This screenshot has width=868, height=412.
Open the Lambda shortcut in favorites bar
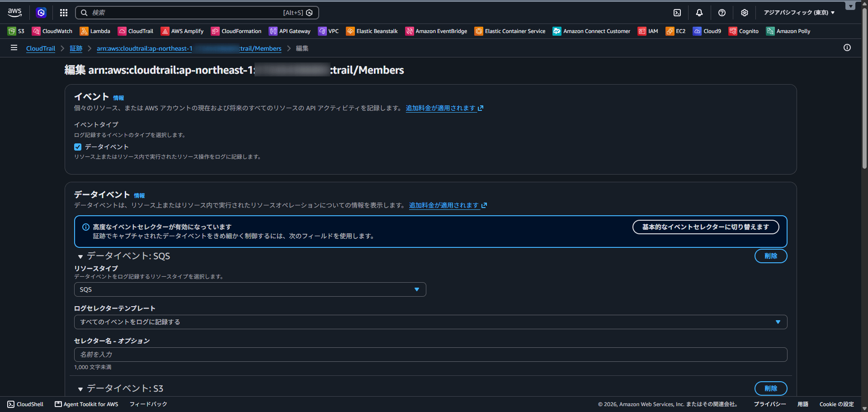95,31
